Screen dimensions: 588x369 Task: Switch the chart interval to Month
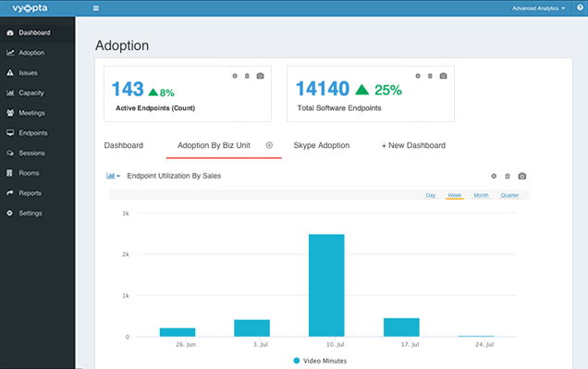click(481, 195)
